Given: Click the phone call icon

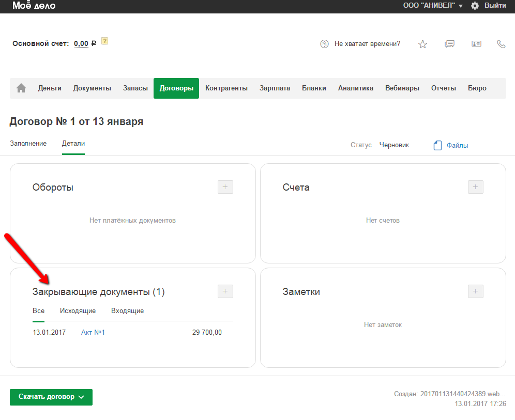Looking at the screenshot, I should [501, 44].
